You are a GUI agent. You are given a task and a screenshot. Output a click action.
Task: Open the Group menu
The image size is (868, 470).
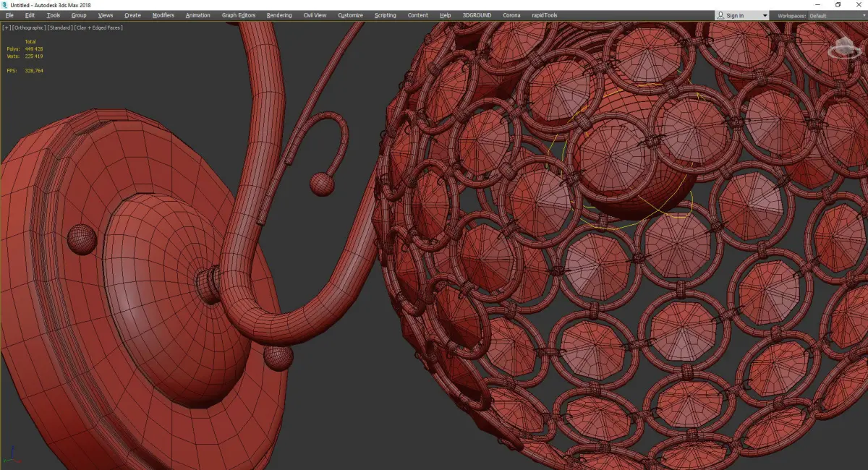(79, 15)
